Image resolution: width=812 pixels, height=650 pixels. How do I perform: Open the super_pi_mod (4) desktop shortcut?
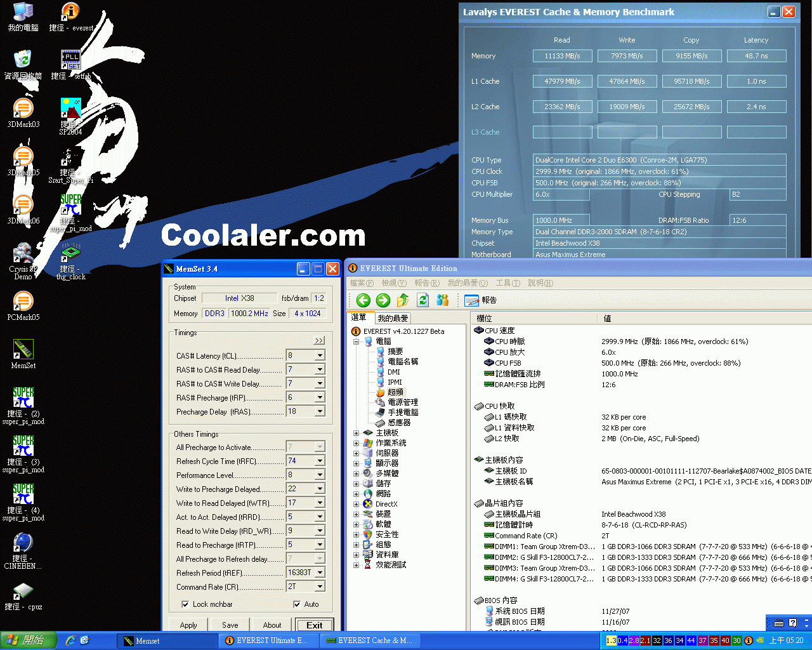click(x=23, y=503)
